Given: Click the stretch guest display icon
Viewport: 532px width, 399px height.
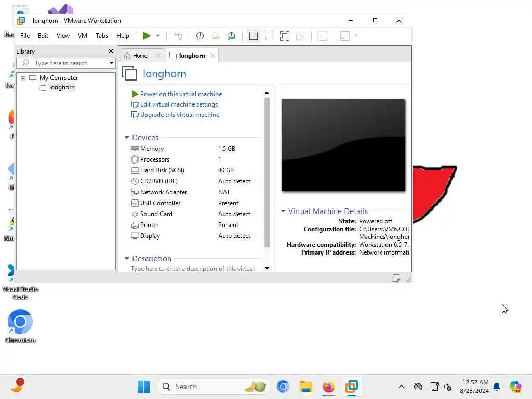Looking at the screenshot, I should 345,36.
